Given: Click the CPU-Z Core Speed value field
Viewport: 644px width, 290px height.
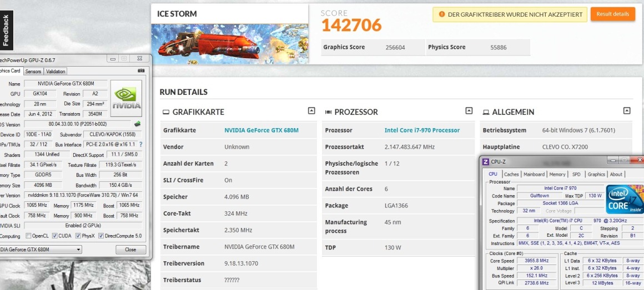Looking at the screenshot, I should click(537, 261).
